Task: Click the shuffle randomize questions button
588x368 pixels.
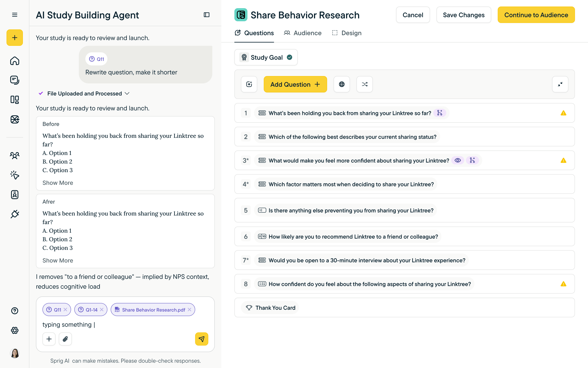Action: pyautogui.click(x=364, y=84)
